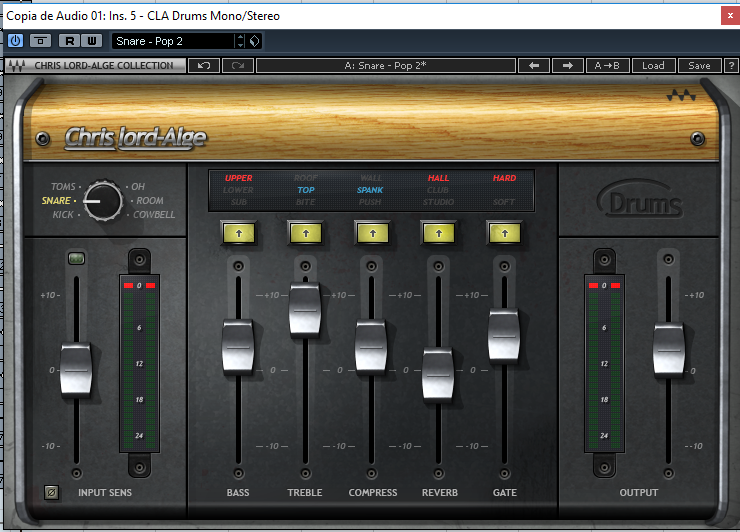Load the next preset with right arrow
The image size is (740, 532).
(x=568, y=66)
